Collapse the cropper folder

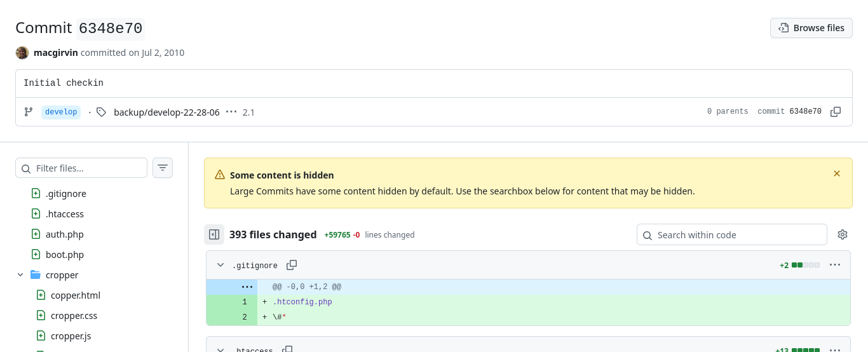(x=20, y=275)
